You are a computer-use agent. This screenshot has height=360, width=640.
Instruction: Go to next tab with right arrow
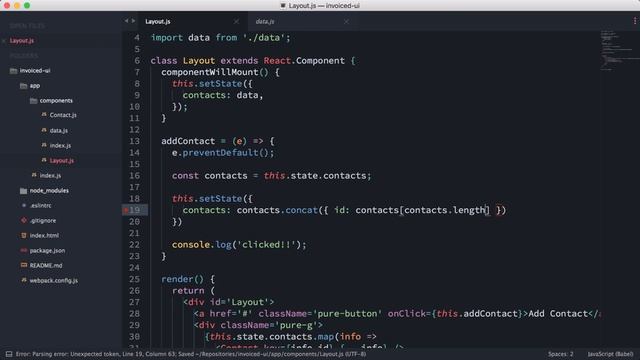click(x=133, y=21)
